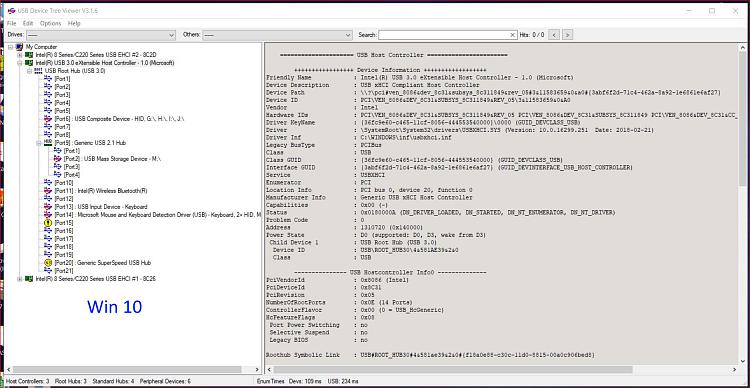Select Port4 under Generic USB 2.1 Hub
Screen dimensions: 750x388
point(72,175)
